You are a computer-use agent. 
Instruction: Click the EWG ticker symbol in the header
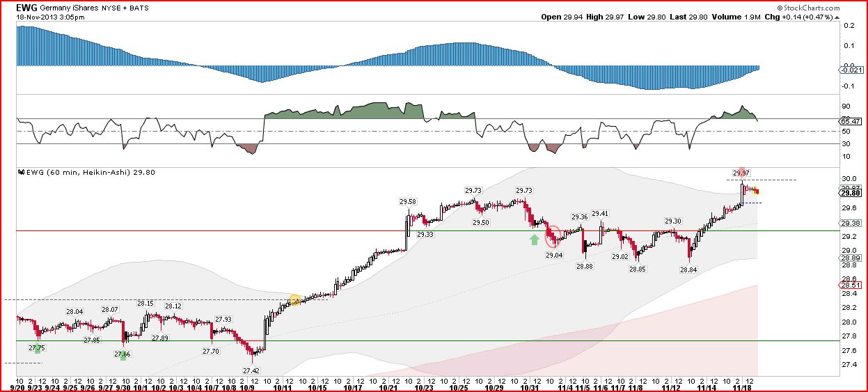tap(27, 8)
